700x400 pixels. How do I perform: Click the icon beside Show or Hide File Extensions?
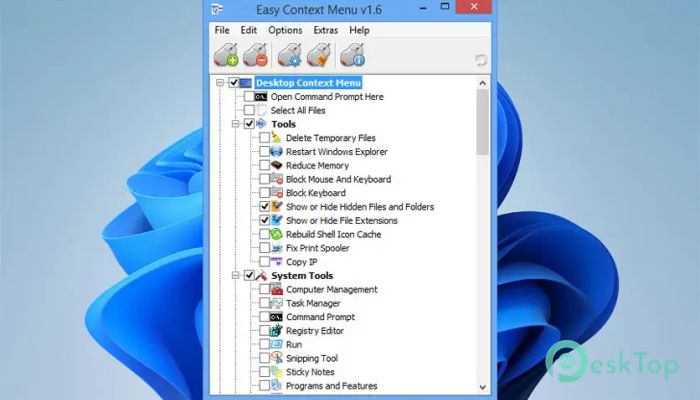pos(276,220)
